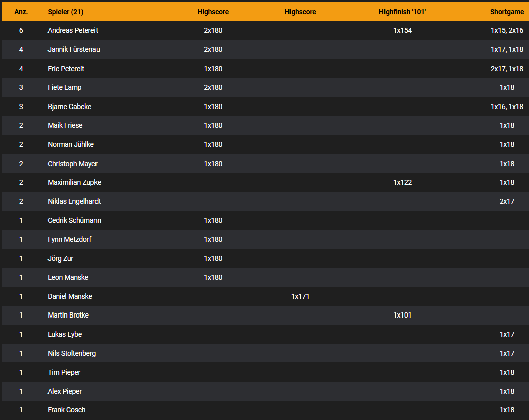Open Eric Petereit's player entry

coord(67,69)
